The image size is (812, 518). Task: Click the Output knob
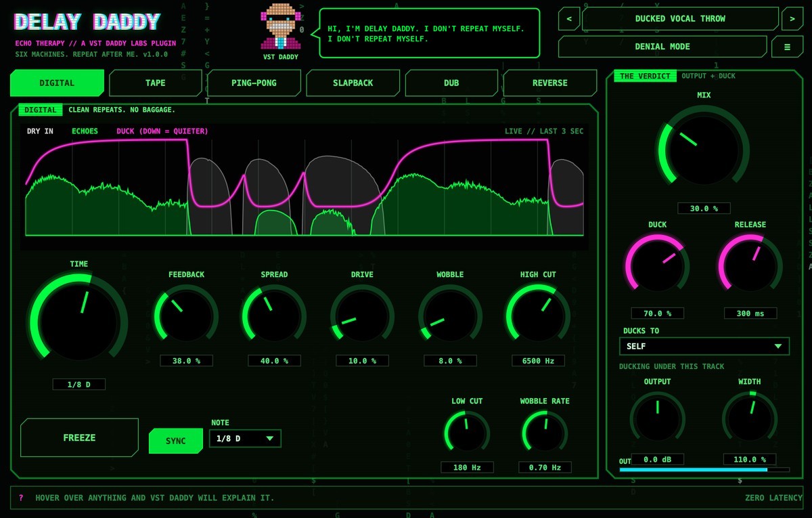[657, 417]
